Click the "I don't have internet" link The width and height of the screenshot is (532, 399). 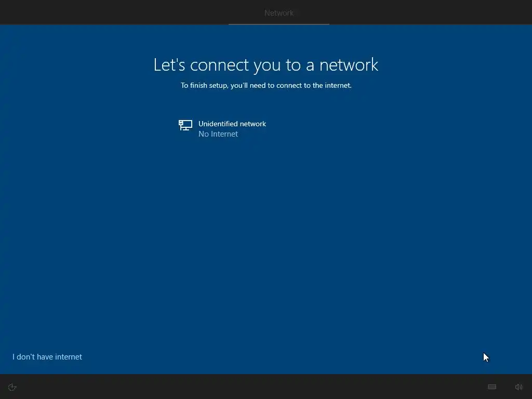click(47, 356)
